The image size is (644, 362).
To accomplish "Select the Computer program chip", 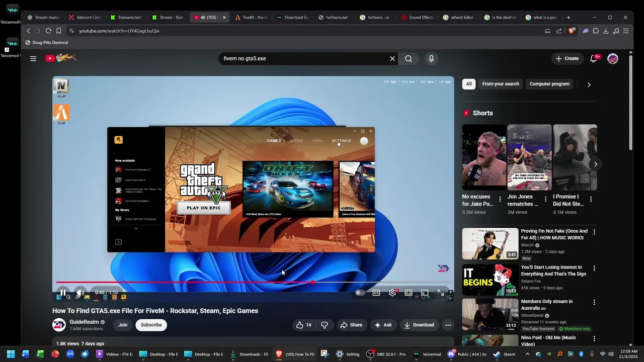I will pyautogui.click(x=549, y=84).
